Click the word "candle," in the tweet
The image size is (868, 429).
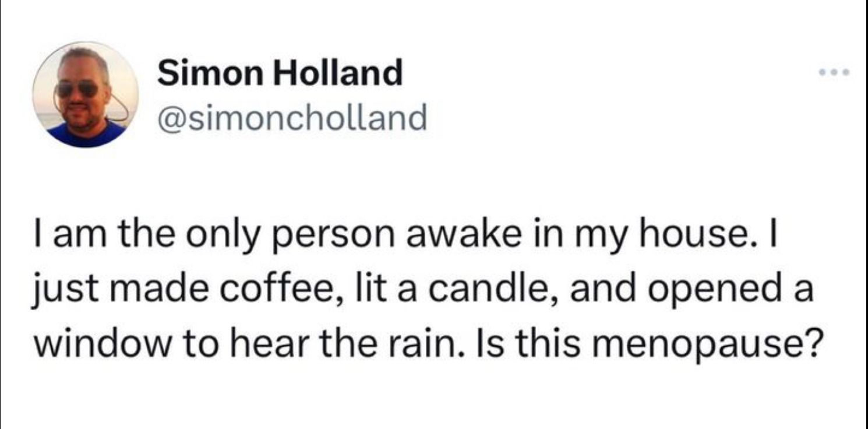click(496, 290)
